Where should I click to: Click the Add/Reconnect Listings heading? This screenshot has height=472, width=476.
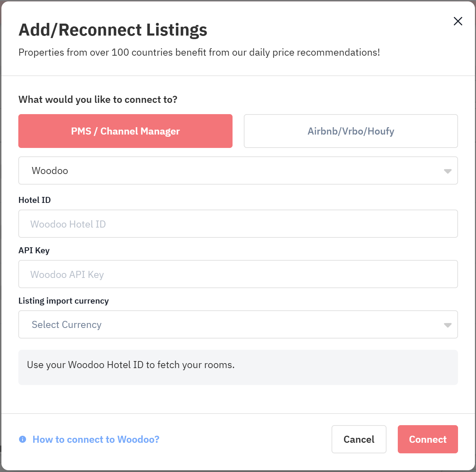click(113, 30)
